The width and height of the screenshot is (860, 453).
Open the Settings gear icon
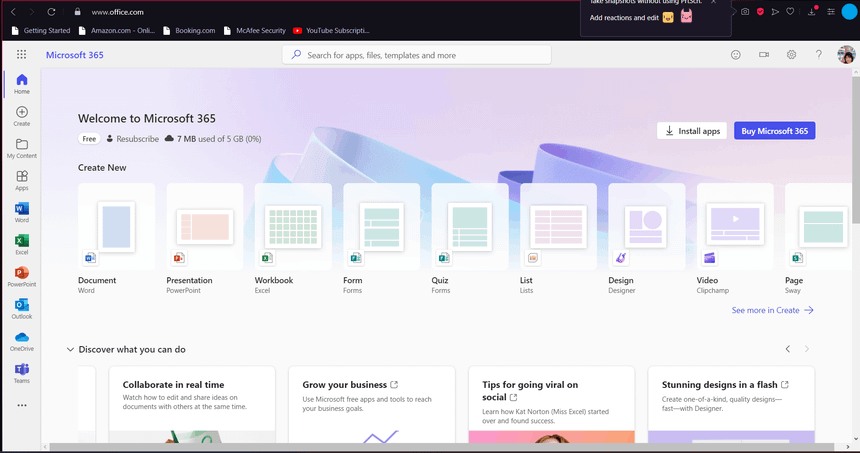point(791,55)
